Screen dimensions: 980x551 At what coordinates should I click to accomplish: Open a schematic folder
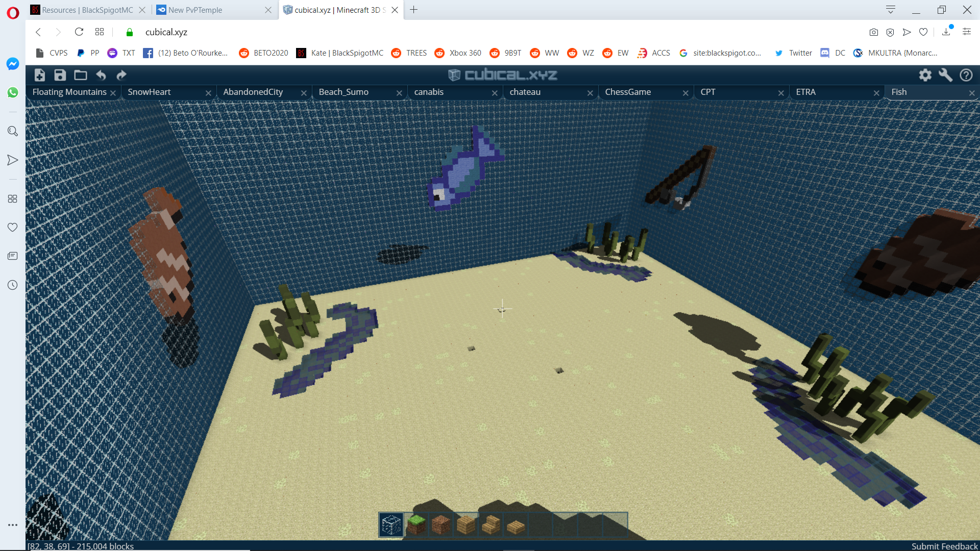tap(81, 76)
